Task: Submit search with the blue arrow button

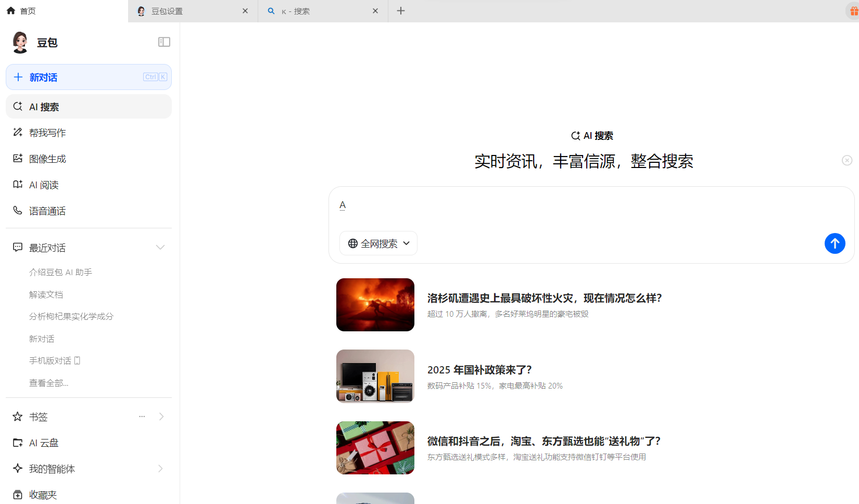Action: (835, 243)
